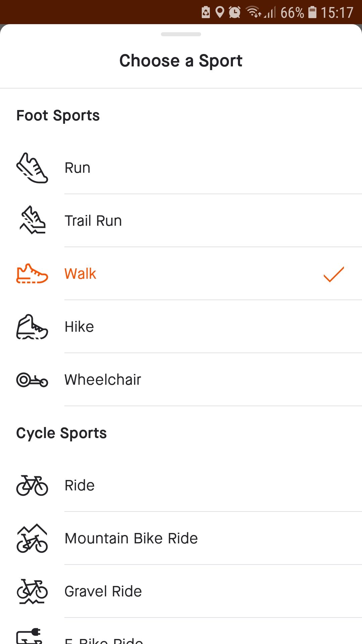Image resolution: width=362 pixels, height=644 pixels.
Task: Tap the bicycle icon for Ride
Action: [x=32, y=485]
